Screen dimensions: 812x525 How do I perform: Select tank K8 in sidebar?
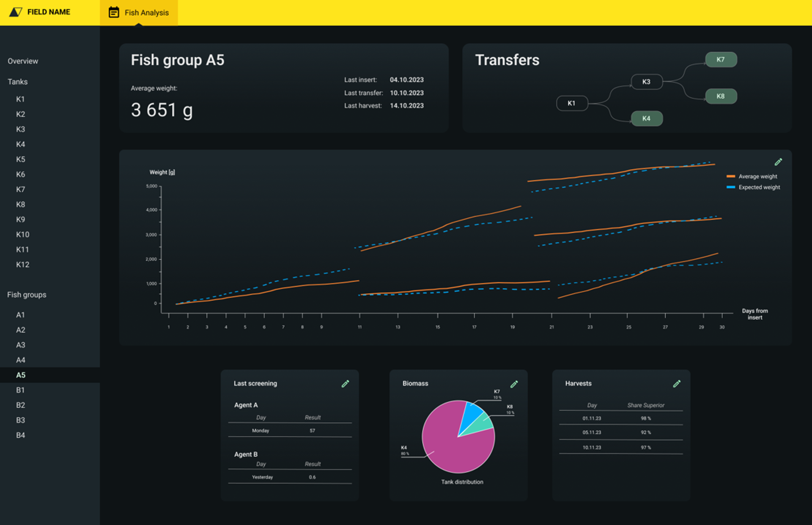(x=20, y=204)
